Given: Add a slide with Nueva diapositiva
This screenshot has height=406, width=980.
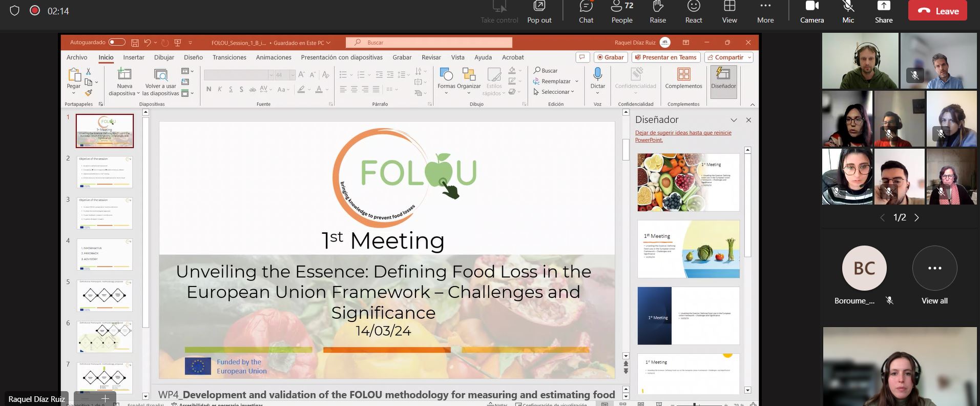Looking at the screenshot, I should (x=124, y=81).
